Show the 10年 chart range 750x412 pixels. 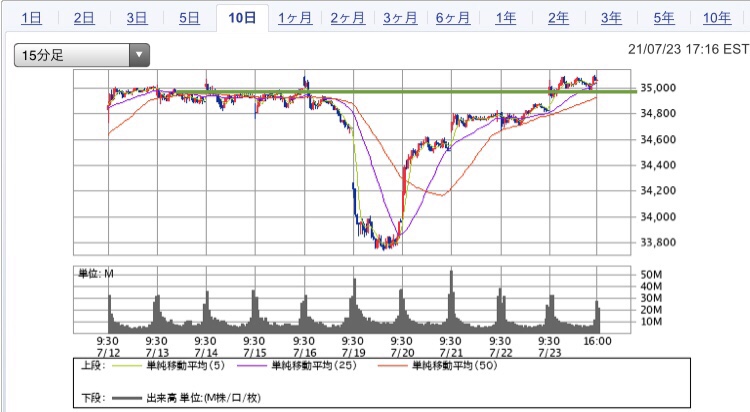pyautogui.click(x=717, y=18)
